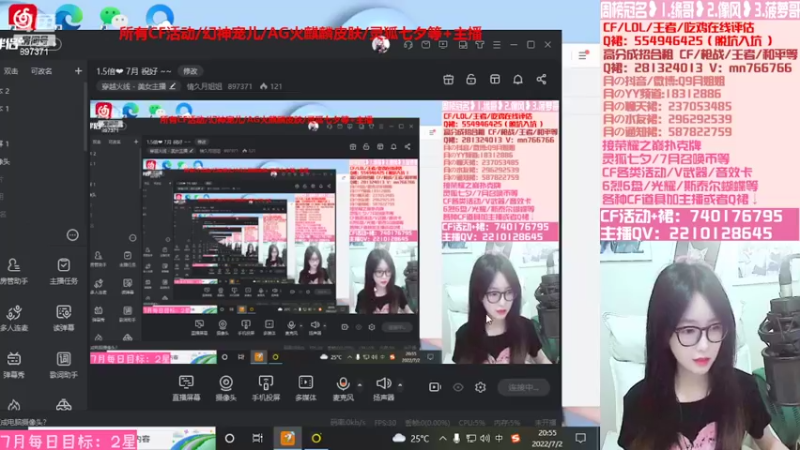Open the WeChat desktop shortcut

pyautogui.click(x=113, y=16)
